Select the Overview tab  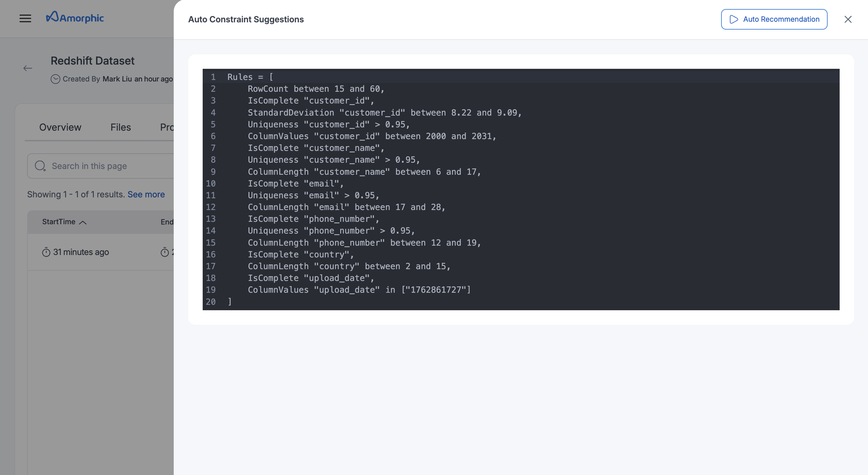[x=60, y=127]
